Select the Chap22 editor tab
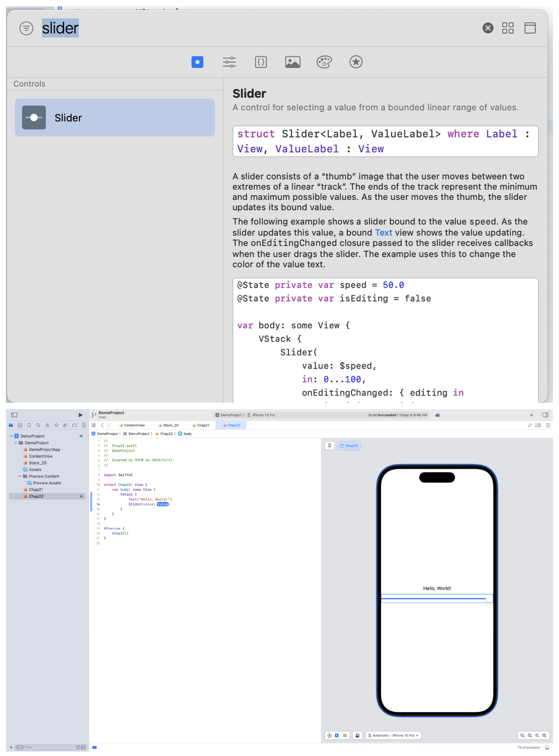Screen dimensions: 559x756 (231, 425)
